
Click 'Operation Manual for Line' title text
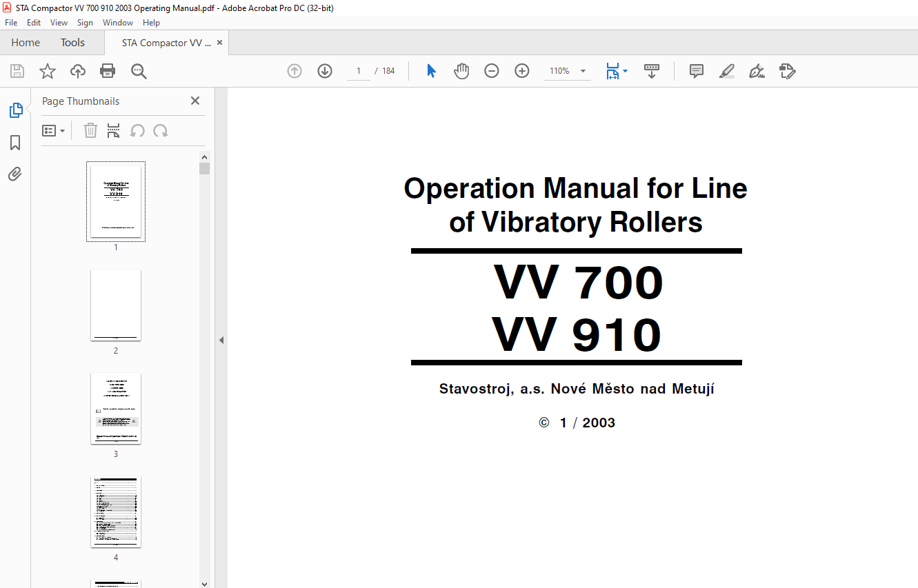pyautogui.click(x=576, y=188)
